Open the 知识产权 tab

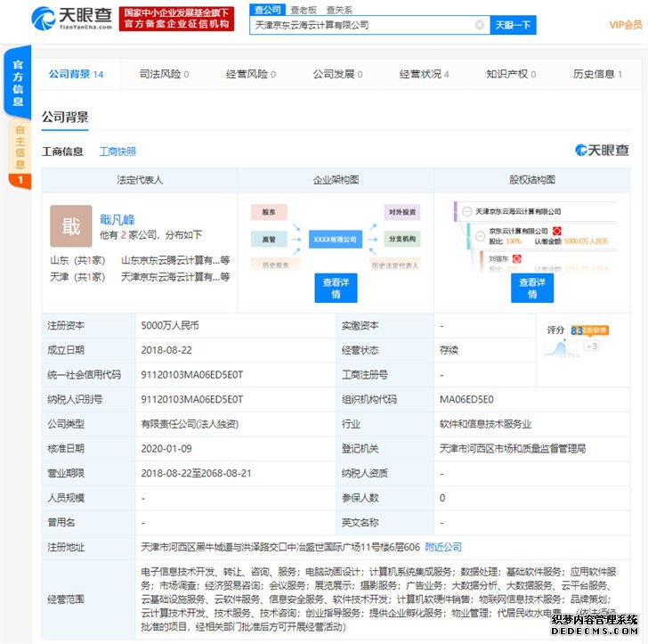pyautogui.click(x=511, y=74)
